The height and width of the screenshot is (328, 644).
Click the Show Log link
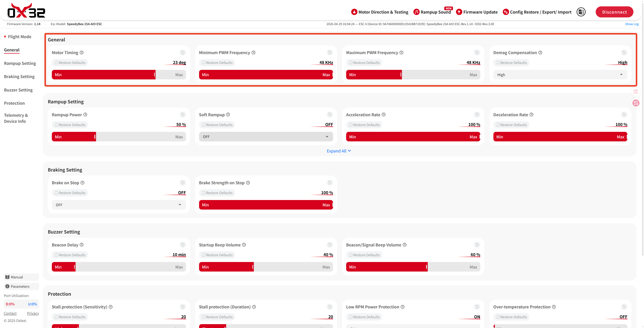631,24
